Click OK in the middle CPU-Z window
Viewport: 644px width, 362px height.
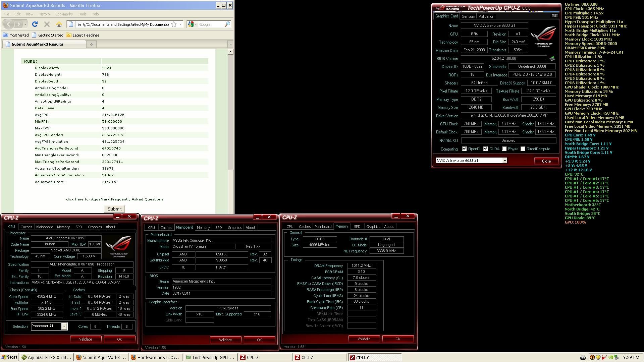259,340
